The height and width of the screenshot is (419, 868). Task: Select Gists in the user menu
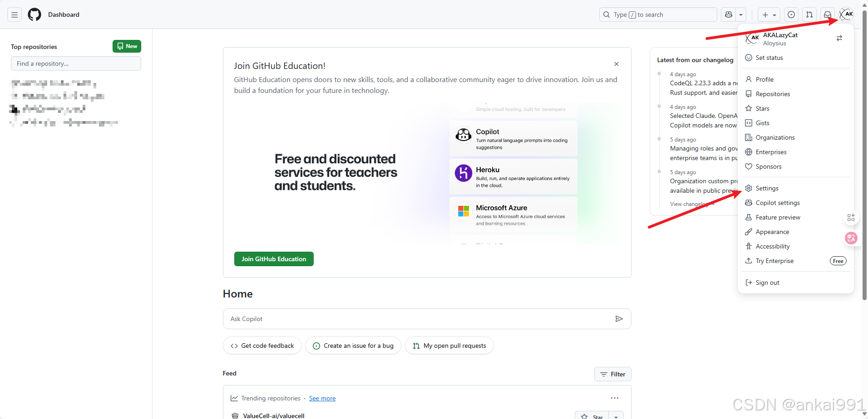pyautogui.click(x=796, y=123)
